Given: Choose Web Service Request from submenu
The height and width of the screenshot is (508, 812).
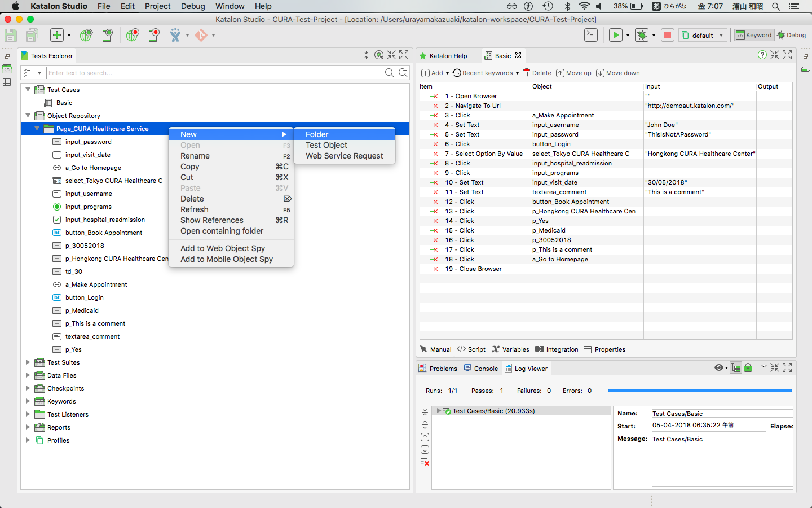Looking at the screenshot, I should tap(345, 156).
